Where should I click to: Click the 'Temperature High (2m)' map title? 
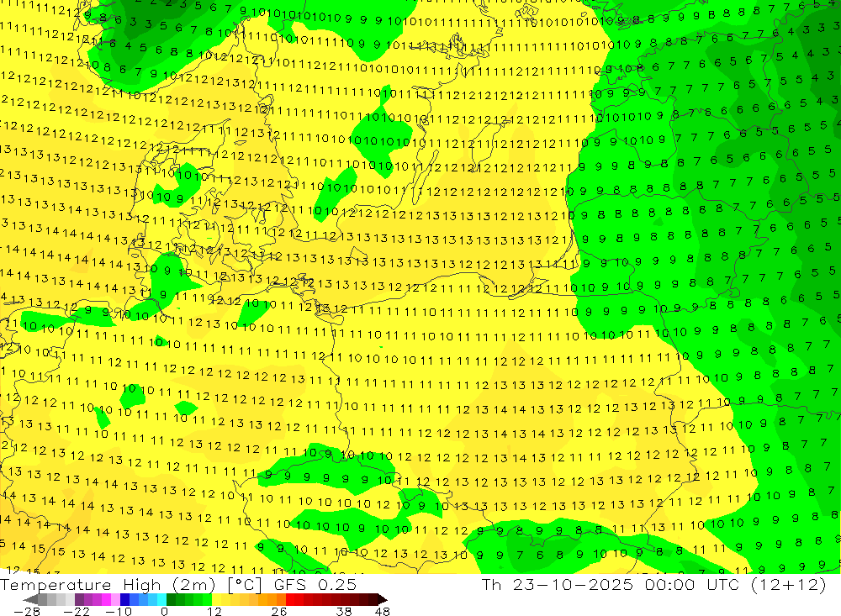108,585
